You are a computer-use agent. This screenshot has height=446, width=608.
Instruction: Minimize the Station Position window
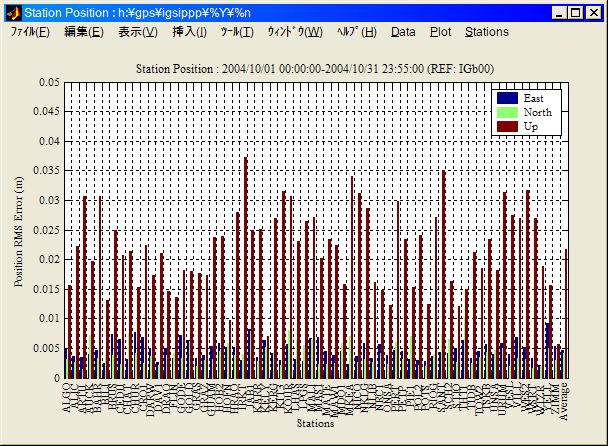click(x=558, y=13)
